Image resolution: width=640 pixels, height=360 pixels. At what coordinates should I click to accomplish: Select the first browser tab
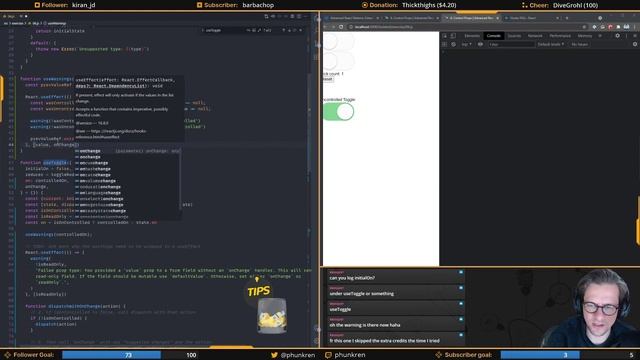pyautogui.click(x=351, y=18)
